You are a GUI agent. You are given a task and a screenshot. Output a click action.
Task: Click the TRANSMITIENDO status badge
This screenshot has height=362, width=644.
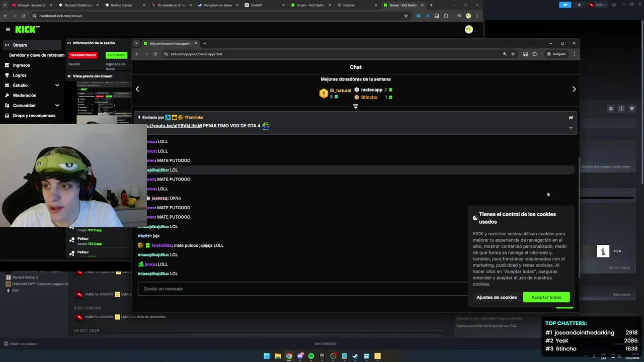click(x=83, y=55)
